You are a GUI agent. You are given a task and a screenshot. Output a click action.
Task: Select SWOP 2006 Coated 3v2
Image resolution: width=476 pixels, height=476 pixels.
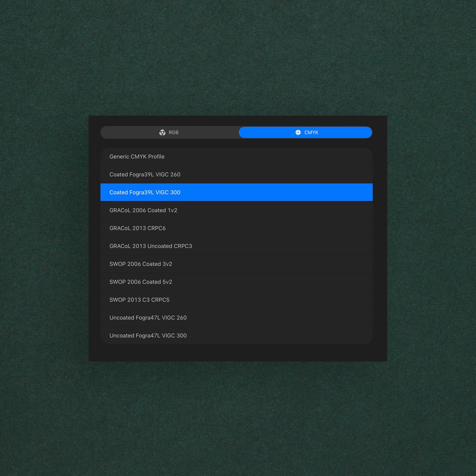pyautogui.click(x=140, y=264)
